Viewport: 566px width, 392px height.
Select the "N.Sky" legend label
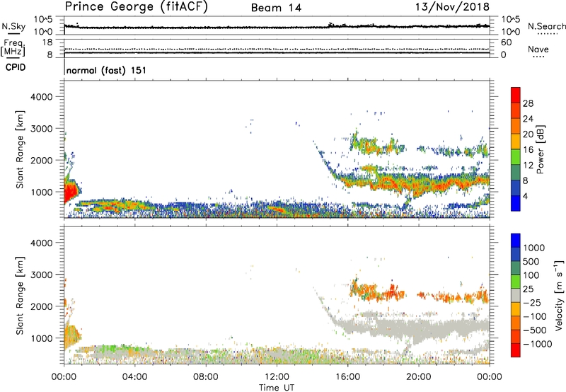[13, 26]
